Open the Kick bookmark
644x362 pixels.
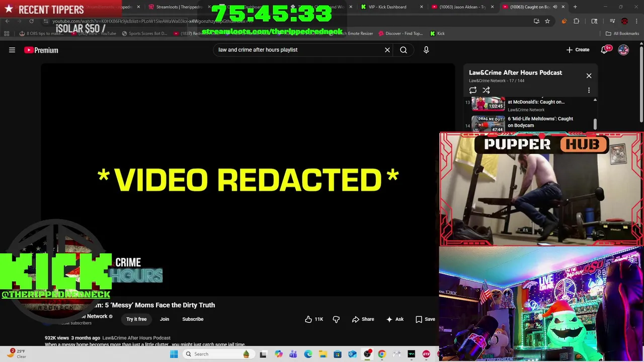(x=437, y=34)
